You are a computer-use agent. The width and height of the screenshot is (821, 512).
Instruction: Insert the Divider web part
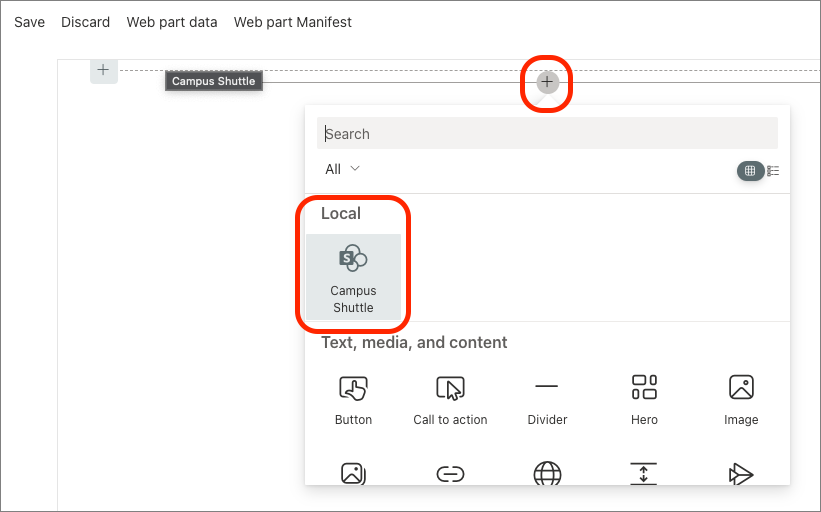click(x=547, y=400)
